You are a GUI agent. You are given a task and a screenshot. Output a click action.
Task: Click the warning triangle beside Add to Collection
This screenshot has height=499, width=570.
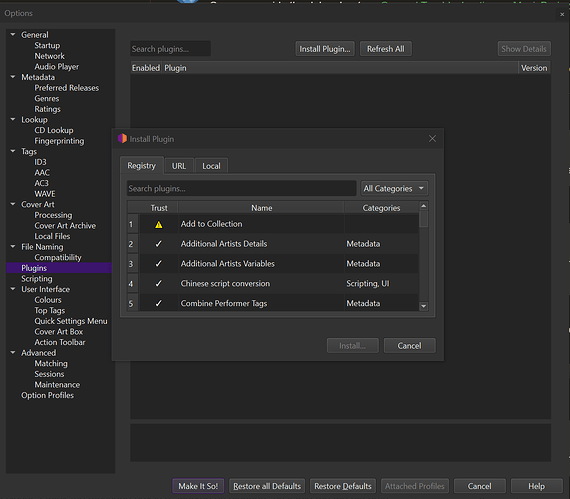tap(158, 225)
